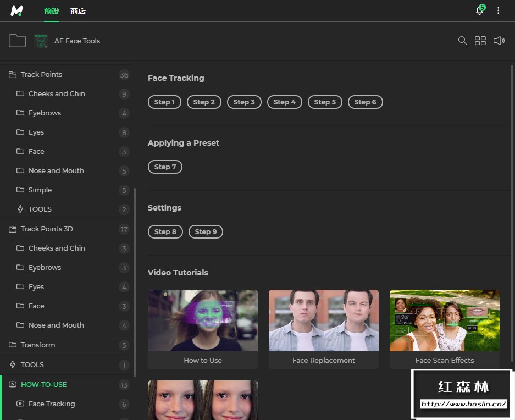Click the sidebar vertical scrollbar
Viewport: 515px width, 420px height.
135,283
